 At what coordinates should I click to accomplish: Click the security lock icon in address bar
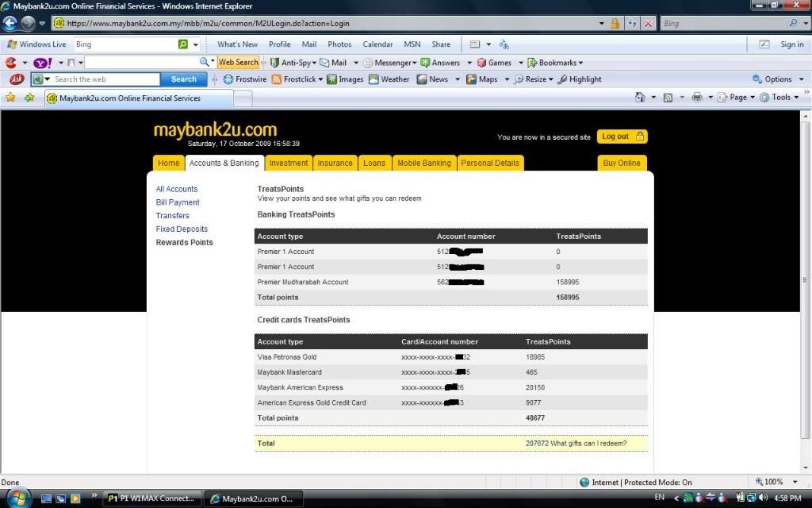point(615,23)
